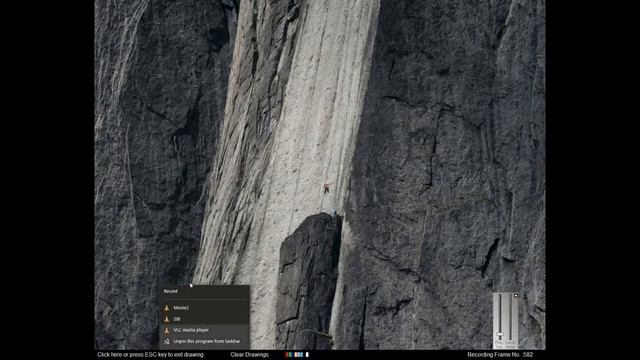The image size is (640, 360).
Task: Click the small button atop the audio panel
Action: coord(516,296)
